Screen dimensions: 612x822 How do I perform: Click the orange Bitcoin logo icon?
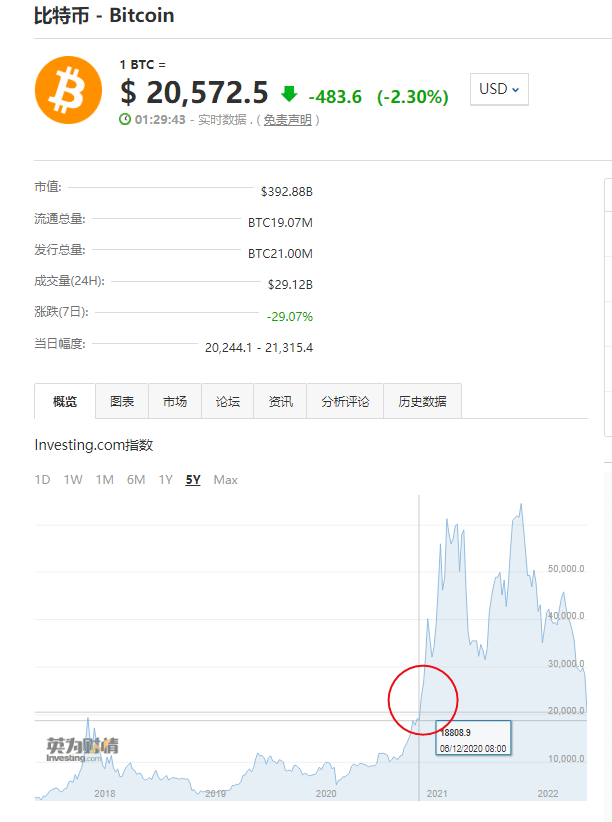[68, 89]
